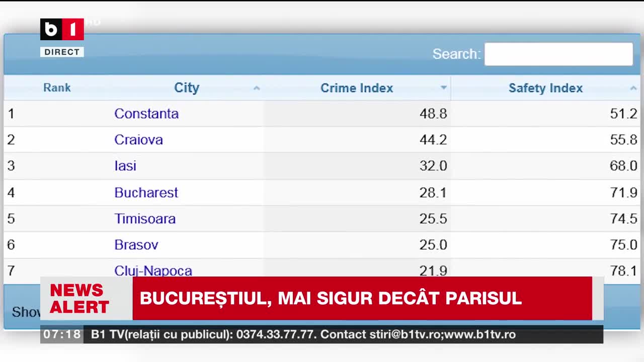The width and height of the screenshot is (644, 362).
Task: Click the City column header
Action: coord(187,87)
